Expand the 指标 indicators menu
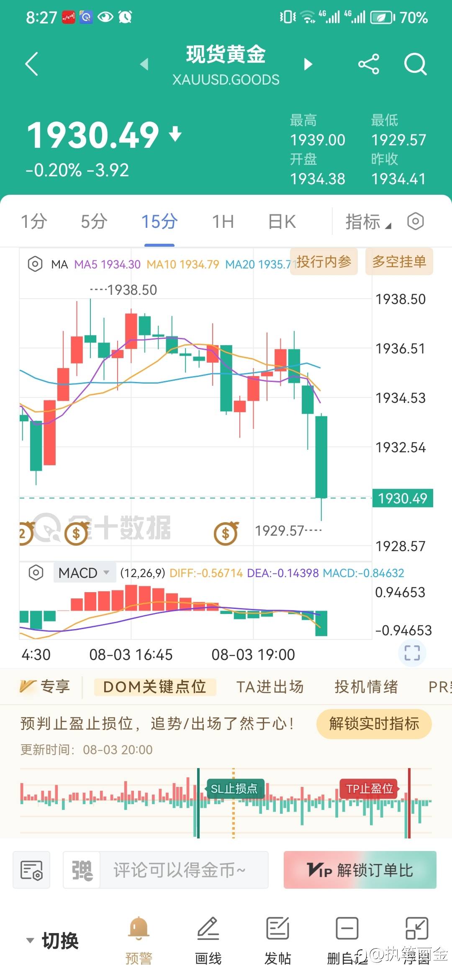The height and width of the screenshot is (980, 452). tap(368, 222)
